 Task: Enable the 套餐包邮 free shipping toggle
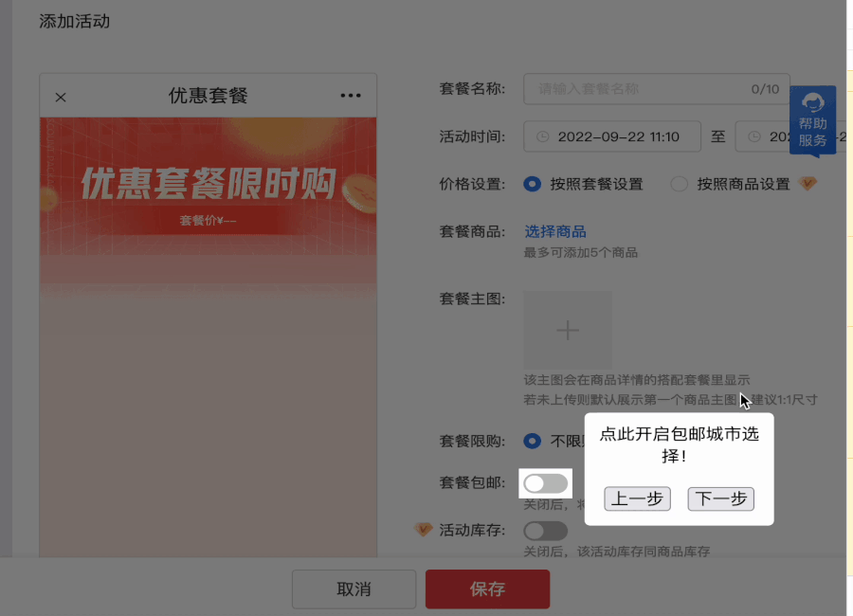click(545, 482)
